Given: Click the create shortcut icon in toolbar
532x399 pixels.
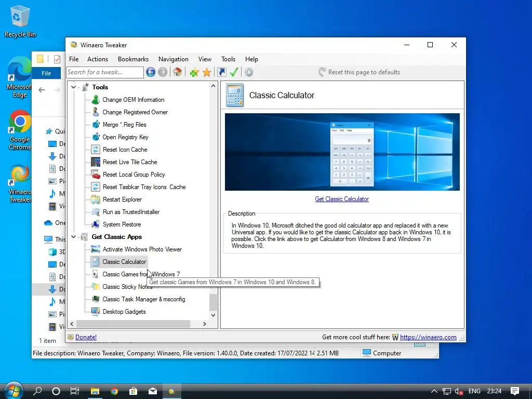Looking at the screenshot, I should pos(221,72).
